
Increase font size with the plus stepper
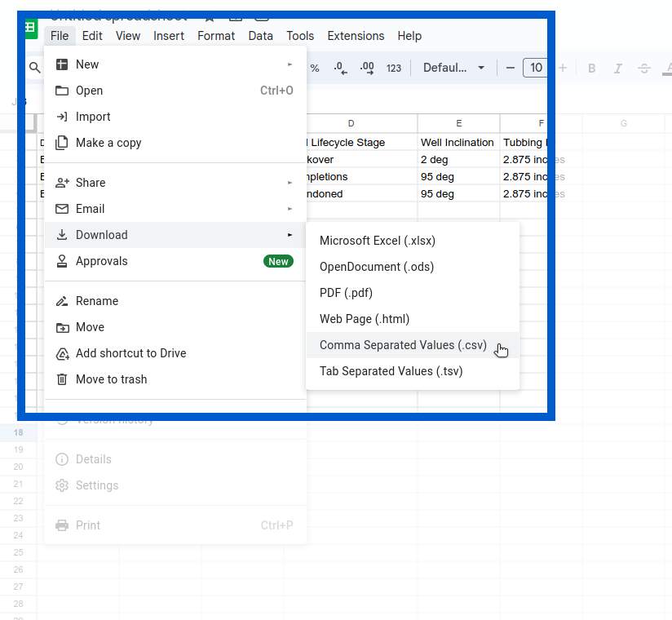point(563,68)
